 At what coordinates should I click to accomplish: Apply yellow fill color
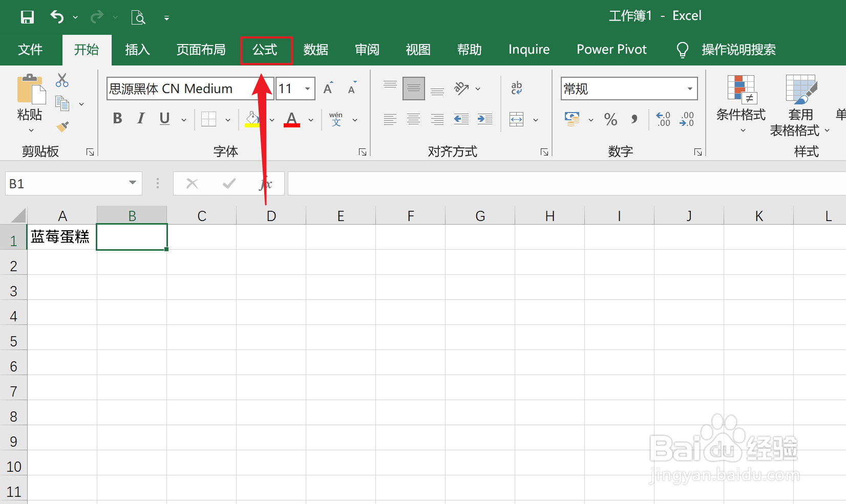[x=252, y=119]
